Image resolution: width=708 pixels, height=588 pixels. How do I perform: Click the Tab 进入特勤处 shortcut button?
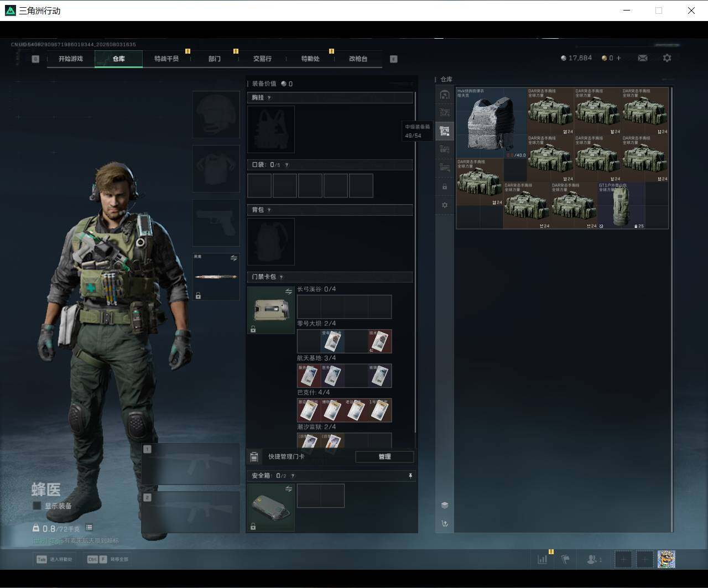[54, 559]
